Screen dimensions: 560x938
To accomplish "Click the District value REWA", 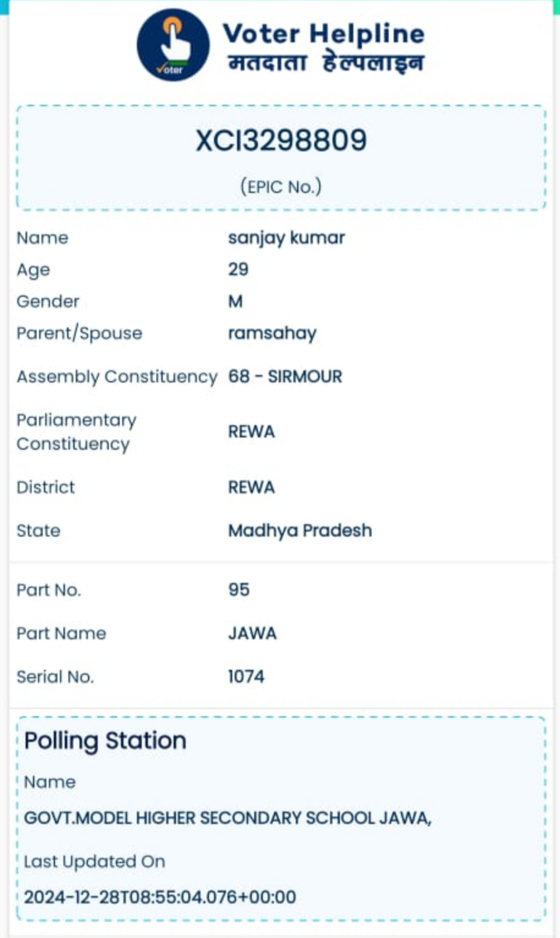I will 251,487.
